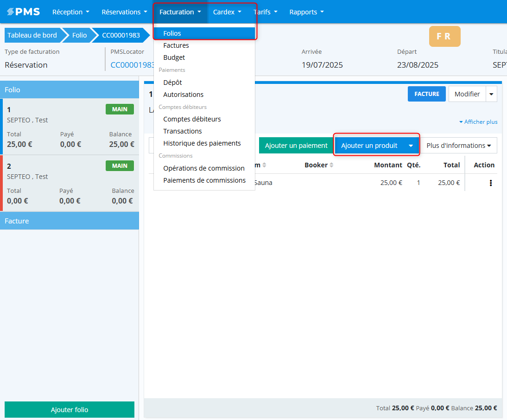Image resolution: width=507 pixels, height=420 pixels.
Task: Click the Ajouter folio button
Action: 70,410
